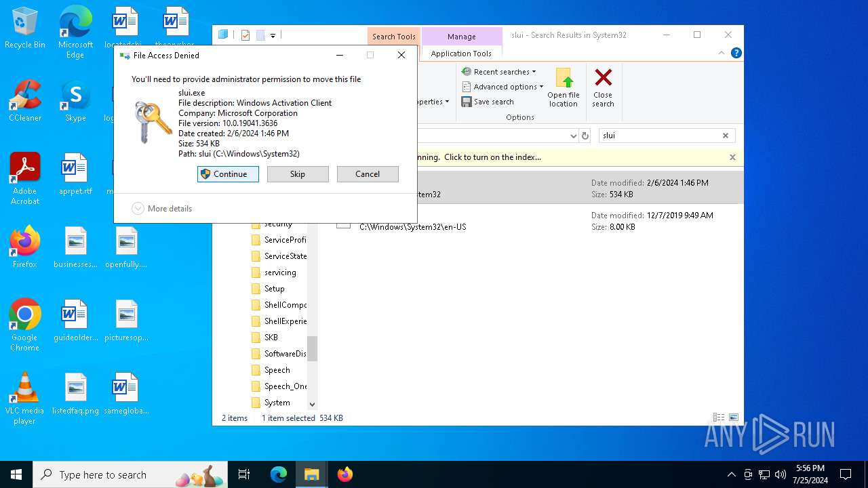The height and width of the screenshot is (488, 868).
Task: Open Microsoft Edge desktop shortcut
Action: [75, 33]
